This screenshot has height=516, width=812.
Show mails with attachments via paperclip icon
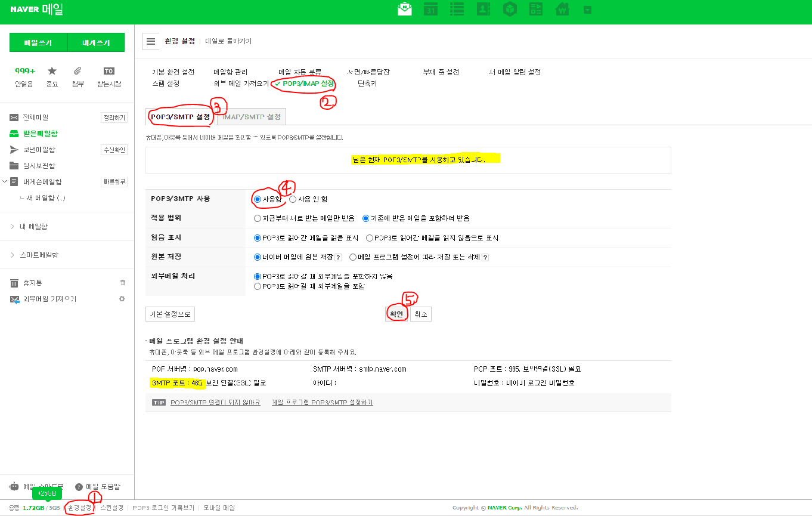coord(78,71)
